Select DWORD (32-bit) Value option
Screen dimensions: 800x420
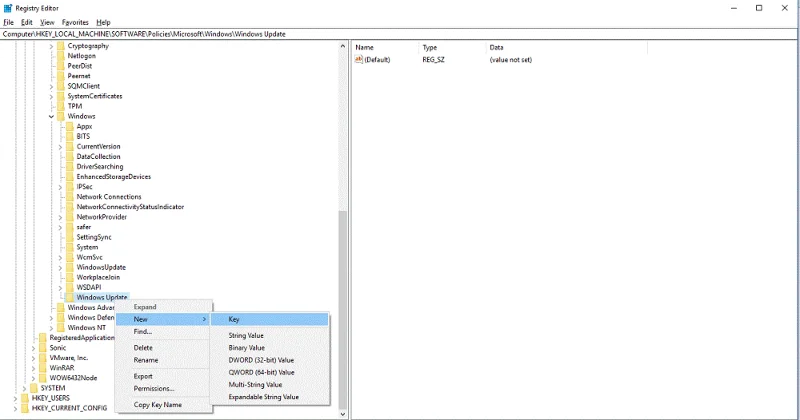click(270, 360)
